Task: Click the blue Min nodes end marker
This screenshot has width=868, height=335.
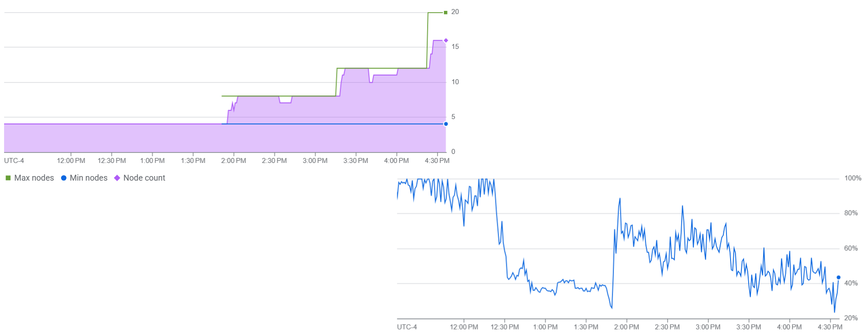Action: pyautogui.click(x=446, y=124)
